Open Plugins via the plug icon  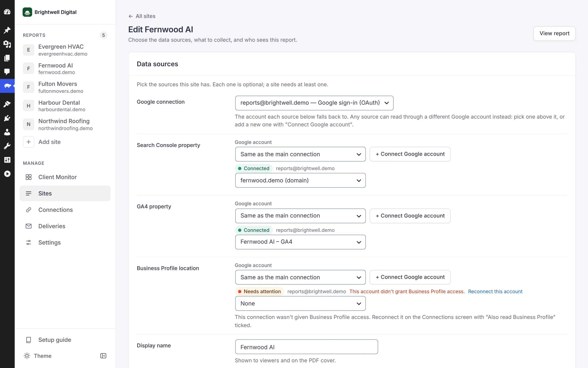(x=7, y=118)
